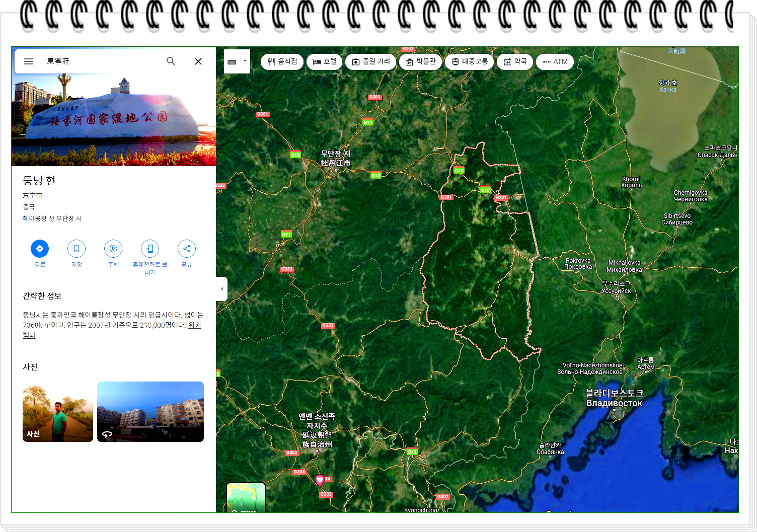Click the search magnifier icon
The width and height of the screenshot is (757, 532).
[171, 61]
